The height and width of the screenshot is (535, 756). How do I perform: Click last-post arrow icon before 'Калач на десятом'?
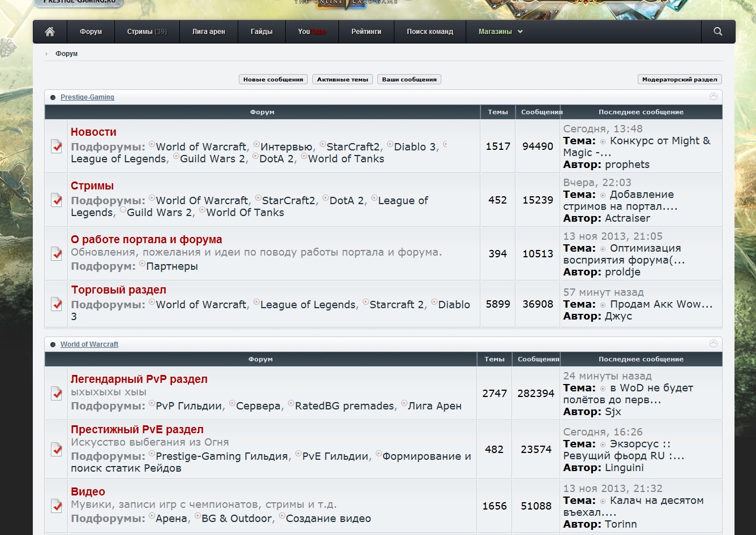pyautogui.click(x=603, y=502)
